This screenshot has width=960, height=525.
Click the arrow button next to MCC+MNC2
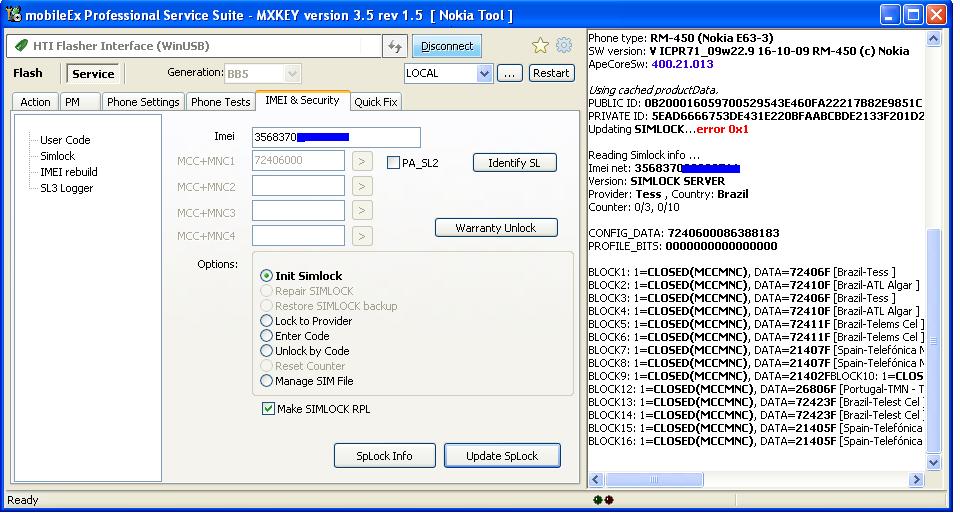pos(362,186)
